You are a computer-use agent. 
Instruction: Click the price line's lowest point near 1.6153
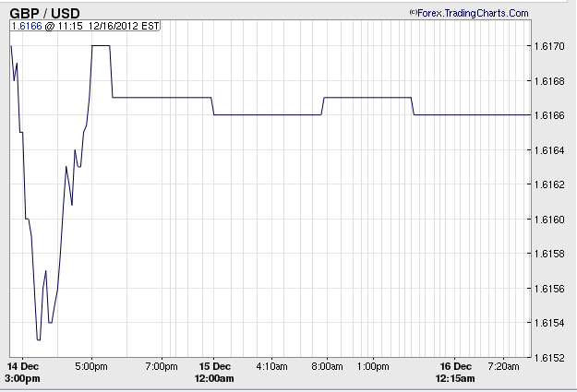[39, 339]
